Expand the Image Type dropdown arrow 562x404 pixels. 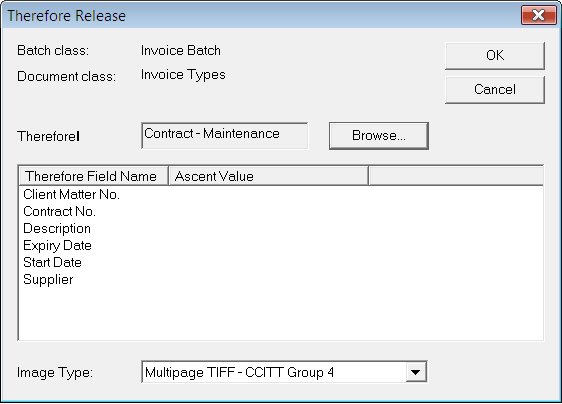click(416, 372)
